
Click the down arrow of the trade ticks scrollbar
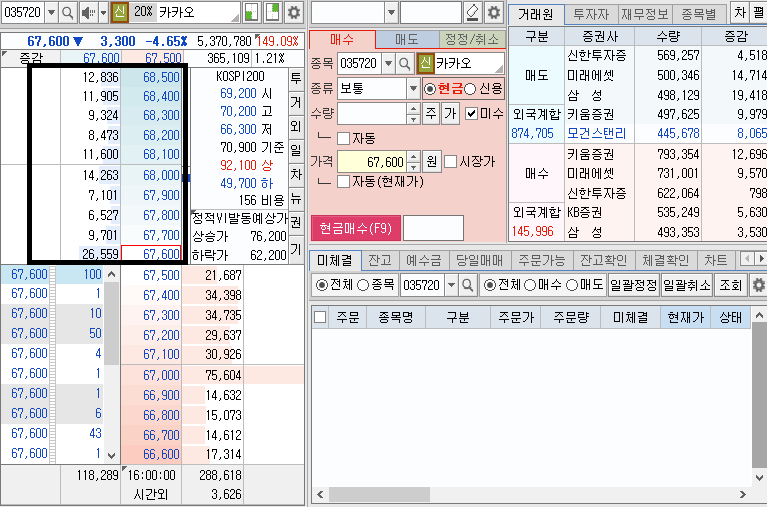[112, 455]
